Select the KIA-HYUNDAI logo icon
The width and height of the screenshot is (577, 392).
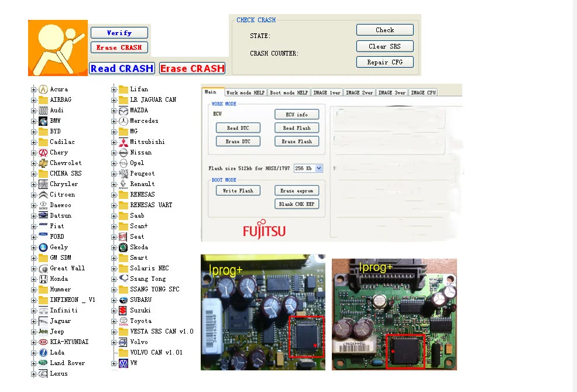click(43, 342)
